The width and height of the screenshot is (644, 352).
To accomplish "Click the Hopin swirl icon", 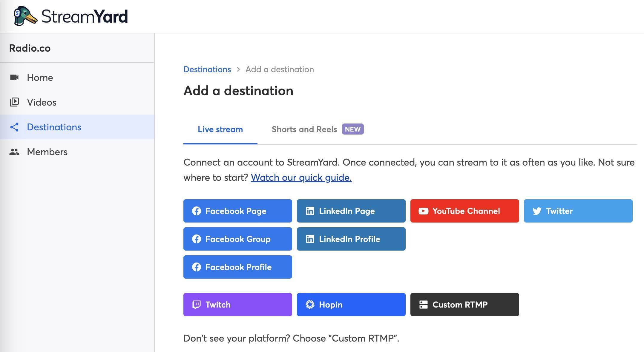I will click(x=310, y=305).
